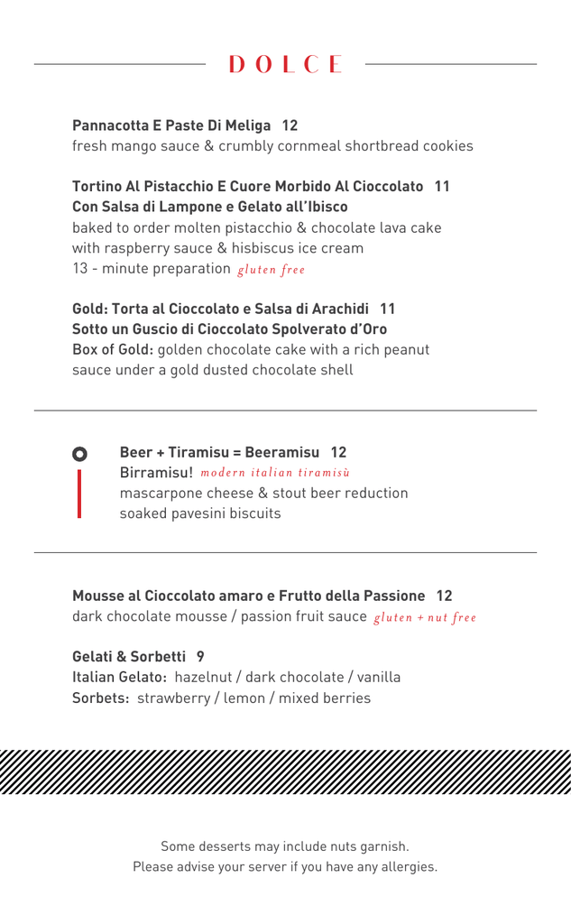Click the red 'gluten free' label
571x924 pixels.
[271, 269]
